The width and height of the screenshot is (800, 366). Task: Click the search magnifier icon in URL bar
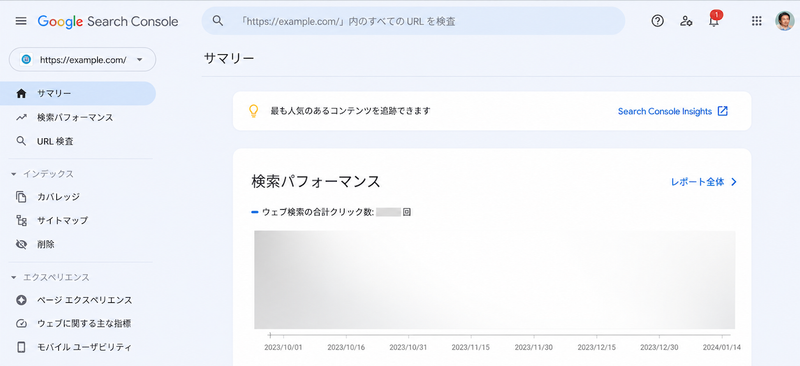click(x=218, y=21)
